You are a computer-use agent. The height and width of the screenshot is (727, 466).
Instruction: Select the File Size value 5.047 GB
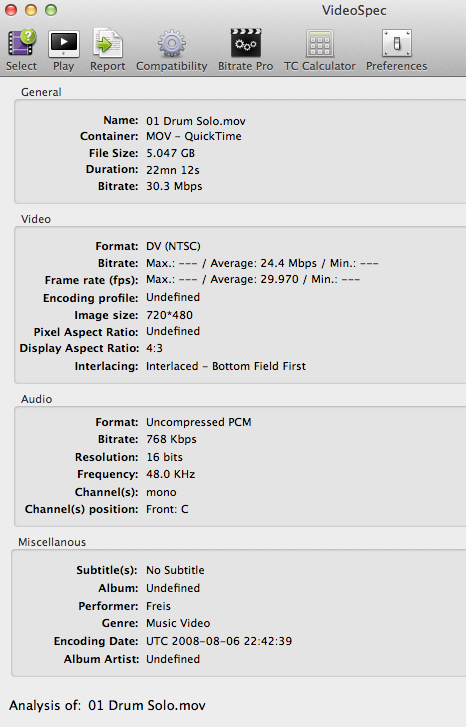point(171,153)
